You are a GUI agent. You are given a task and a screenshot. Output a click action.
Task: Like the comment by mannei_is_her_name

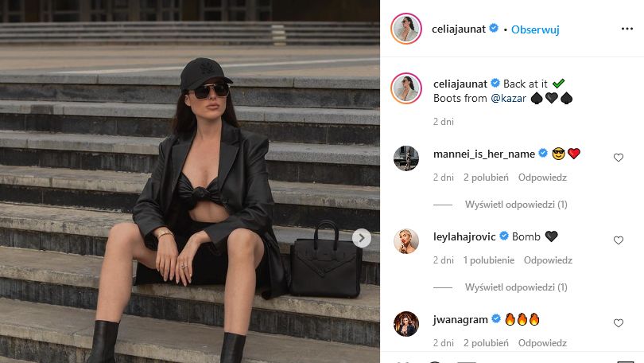point(618,158)
